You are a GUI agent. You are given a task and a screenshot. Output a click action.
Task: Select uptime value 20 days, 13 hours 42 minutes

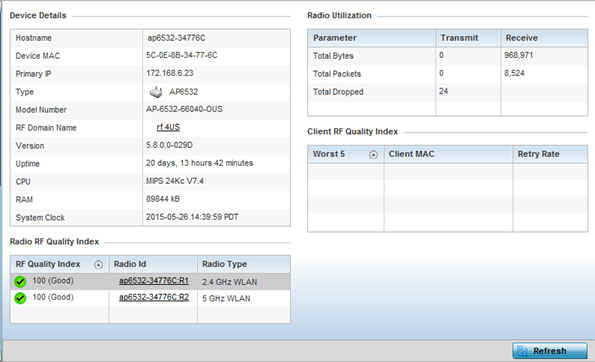[x=200, y=163]
